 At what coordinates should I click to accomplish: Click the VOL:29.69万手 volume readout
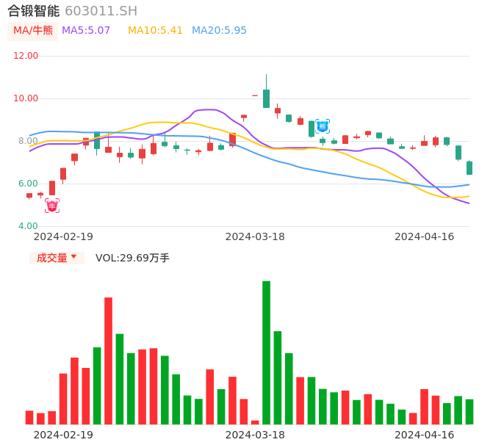point(132,258)
